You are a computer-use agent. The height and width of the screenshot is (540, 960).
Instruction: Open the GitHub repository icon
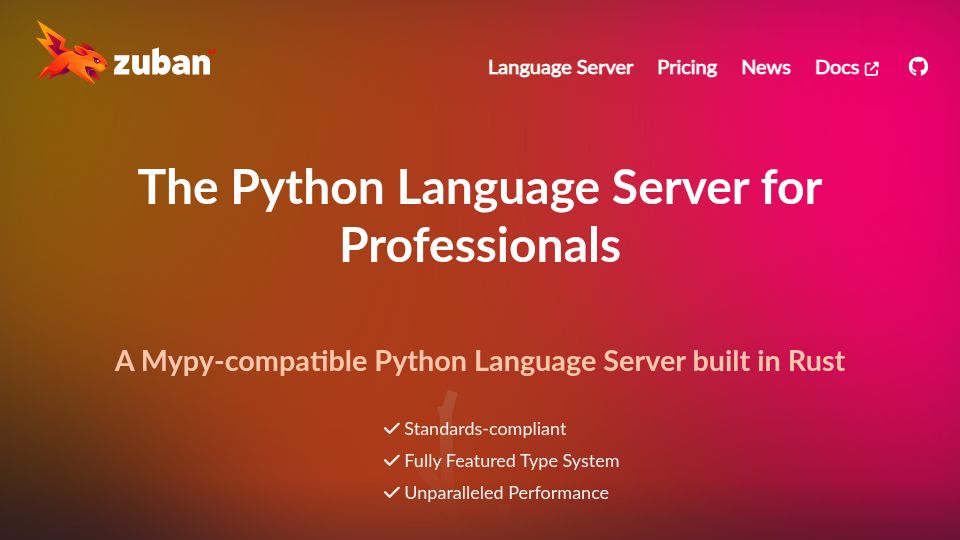coord(918,67)
